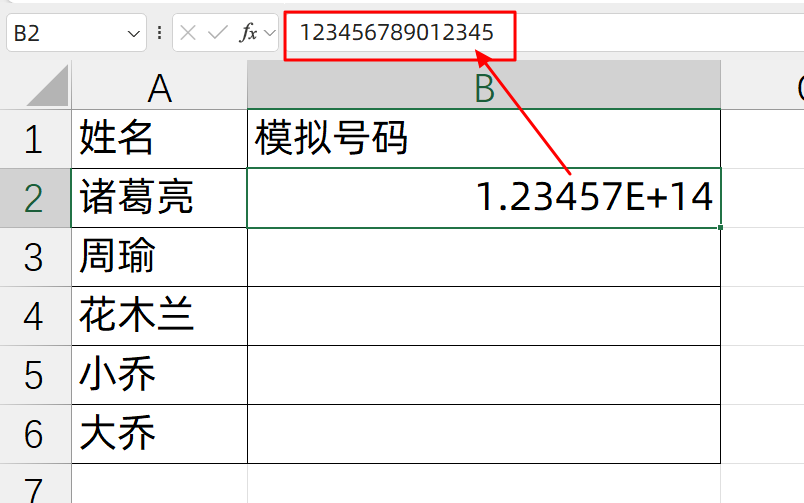804x503 pixels.
Task: Select row 1 header
Action: coord(35,139)
